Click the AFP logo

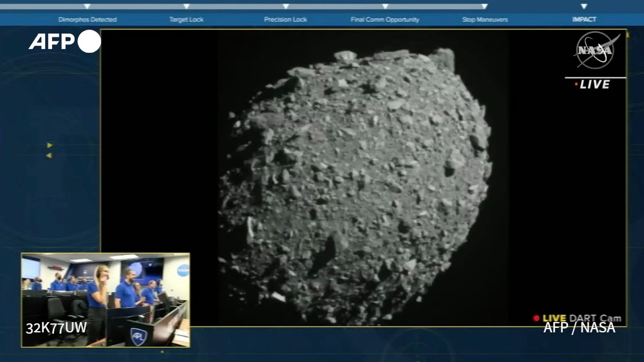pyautogui.click(x=64, y=41)
